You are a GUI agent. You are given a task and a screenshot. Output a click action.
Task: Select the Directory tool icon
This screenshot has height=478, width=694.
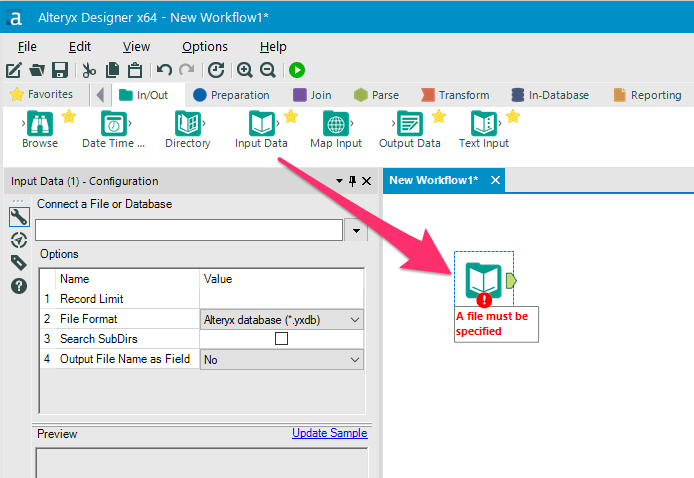(187, 123)
